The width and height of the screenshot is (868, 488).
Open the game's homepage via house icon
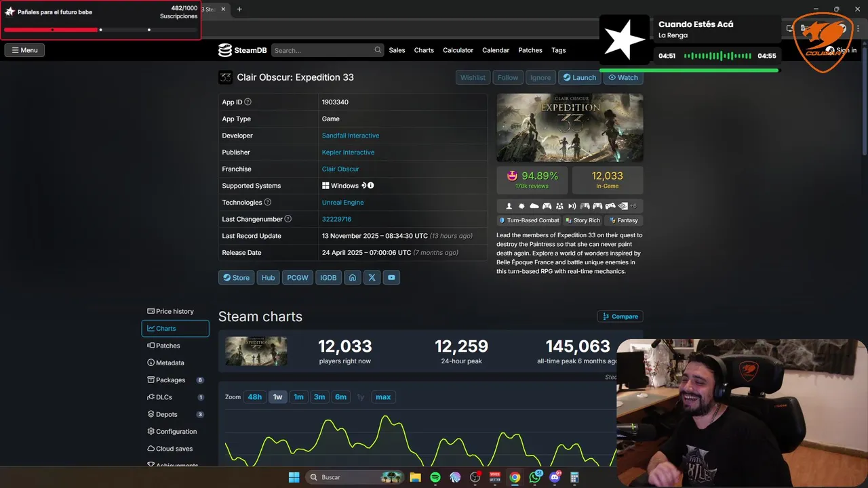click(352, 277)
